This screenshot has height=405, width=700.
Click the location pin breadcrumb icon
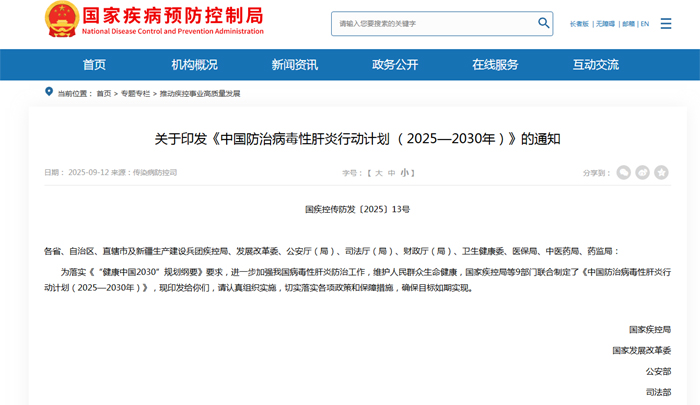pyautogui.click(x=49, y=92)
